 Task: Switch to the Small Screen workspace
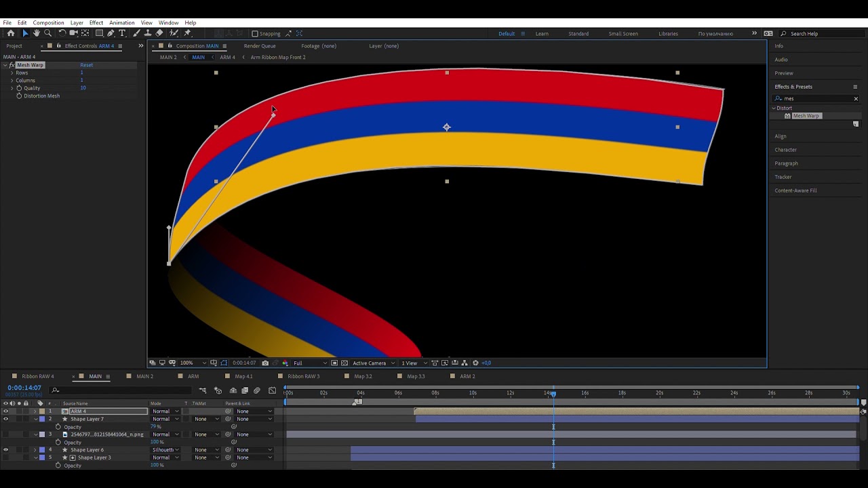[623, 34]
